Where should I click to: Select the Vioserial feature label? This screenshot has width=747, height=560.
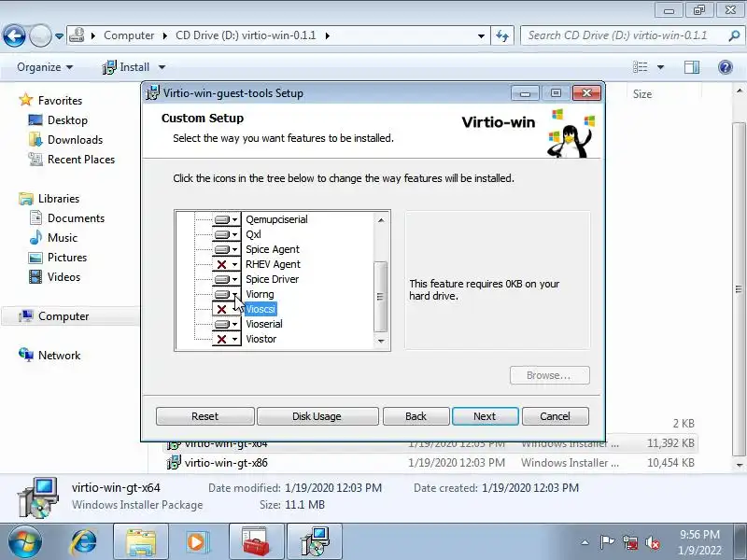pos(264,324)
